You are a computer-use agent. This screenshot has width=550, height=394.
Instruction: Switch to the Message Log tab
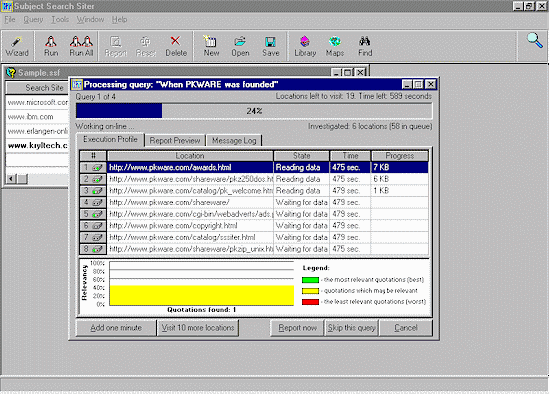234,140
